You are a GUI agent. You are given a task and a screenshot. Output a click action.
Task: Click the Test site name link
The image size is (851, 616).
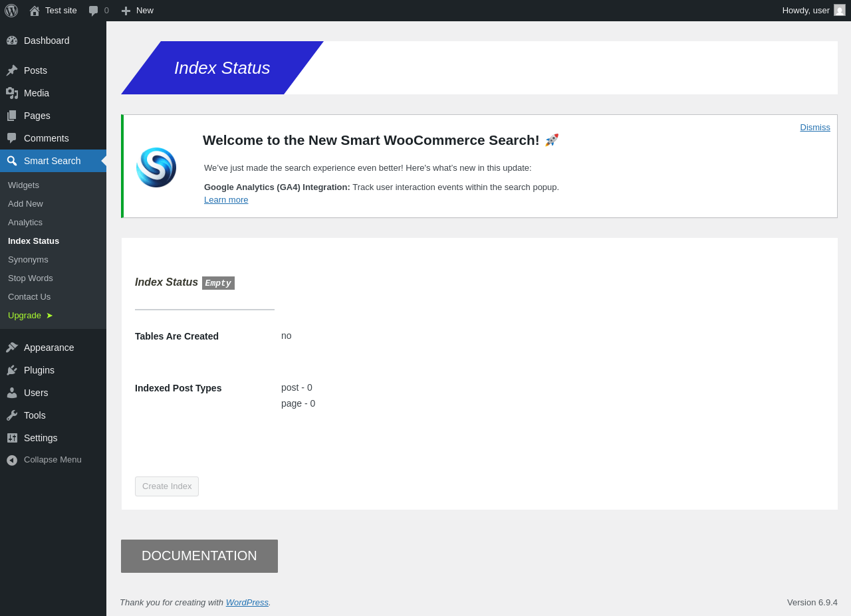coord(61,11)
